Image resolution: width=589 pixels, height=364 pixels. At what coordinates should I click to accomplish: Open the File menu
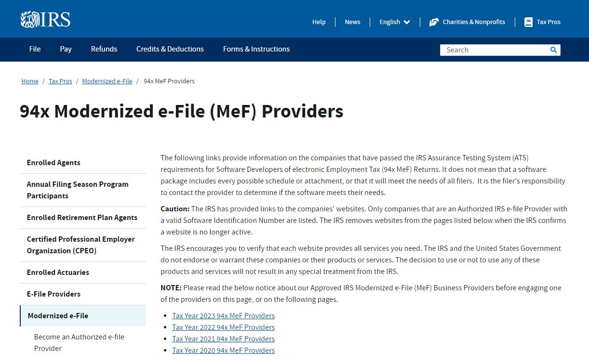click(x=35, y=49)
